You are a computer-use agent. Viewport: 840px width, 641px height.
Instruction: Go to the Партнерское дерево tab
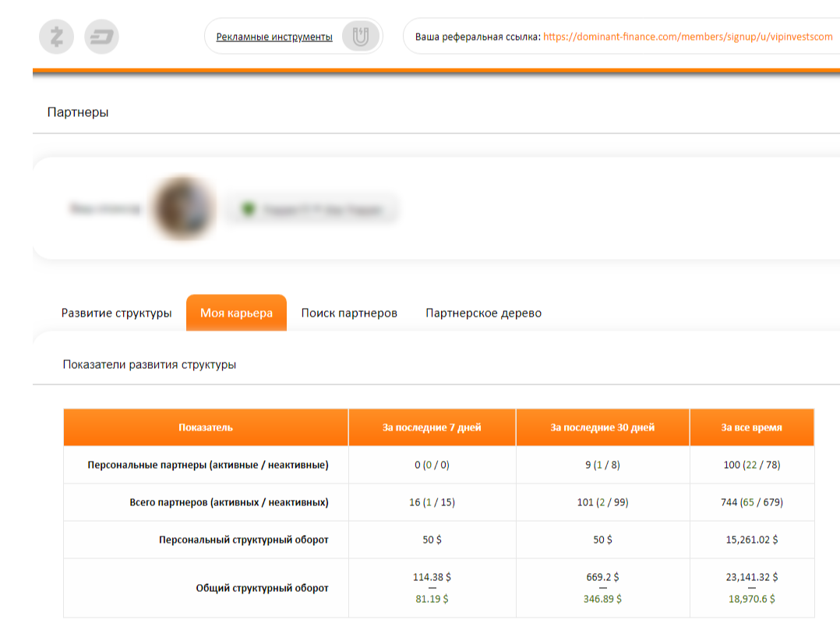(x=483, y=313)
